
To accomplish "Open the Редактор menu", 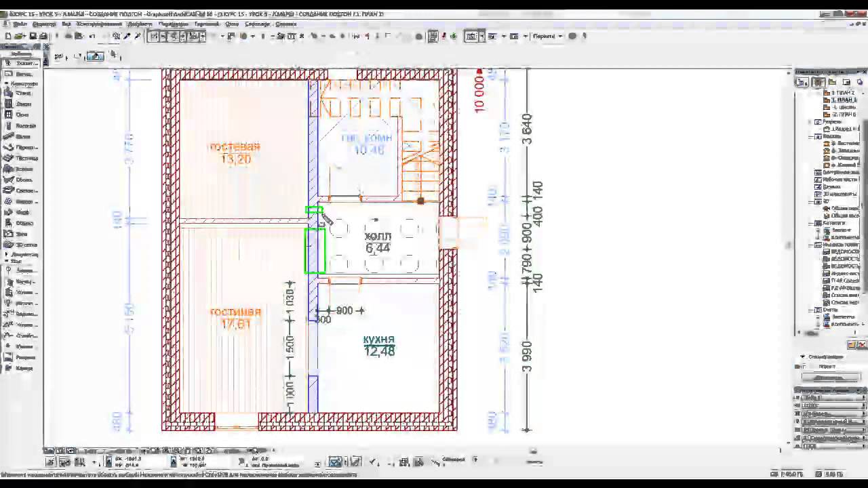I will pyautogui.click(x=44, y=24).
